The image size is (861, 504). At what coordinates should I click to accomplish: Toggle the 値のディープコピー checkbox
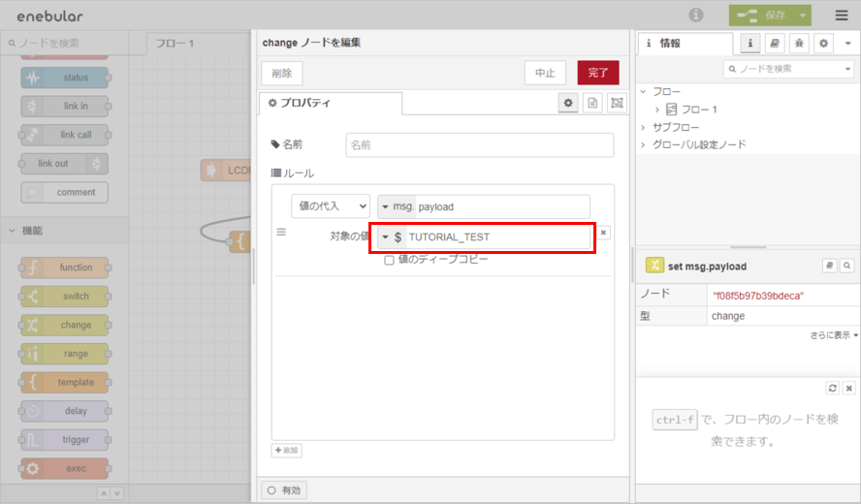(x=390, y=260)
